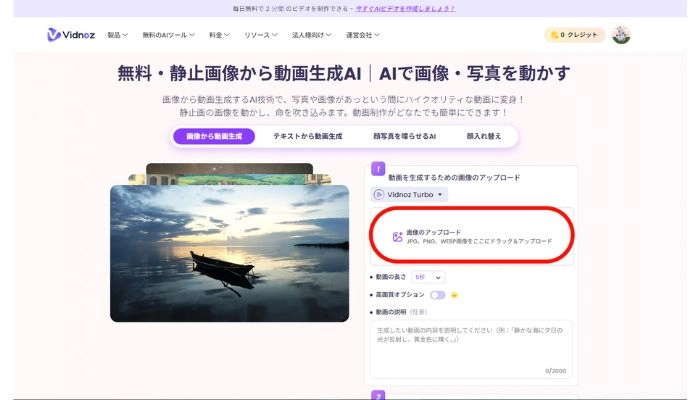Click the step 2 number badge
This screenshot has width=700, height=400.
pos(378,395)
